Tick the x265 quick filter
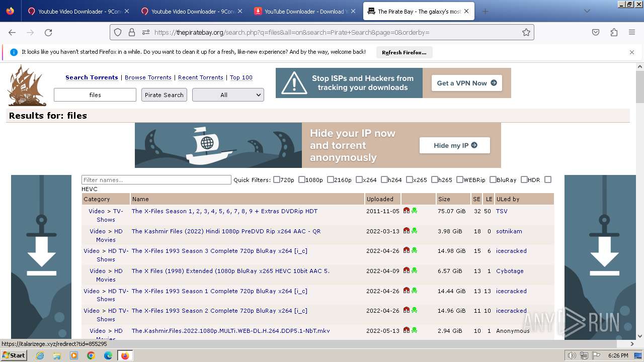The width and height of the screenshot is (644, 362). [410, 179]
